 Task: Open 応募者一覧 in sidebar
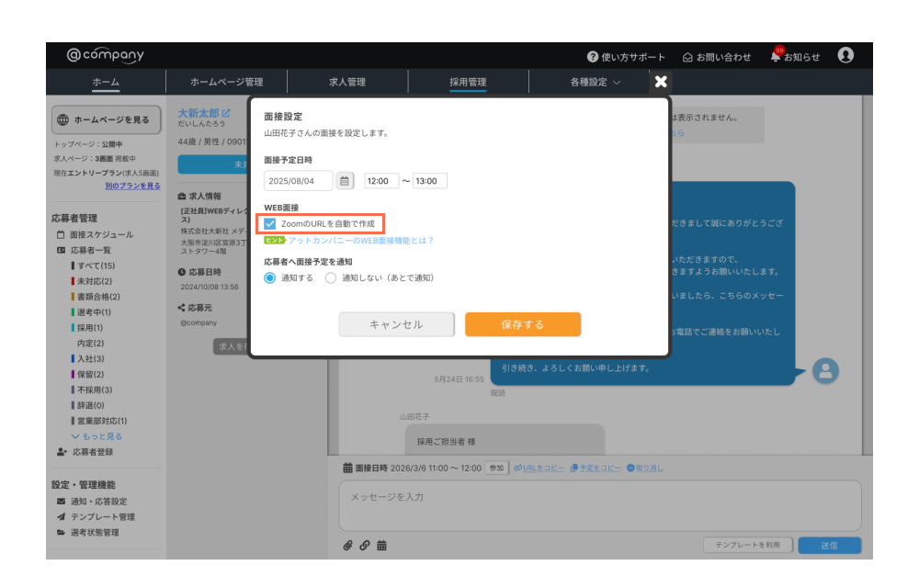[x=90, y=250]
